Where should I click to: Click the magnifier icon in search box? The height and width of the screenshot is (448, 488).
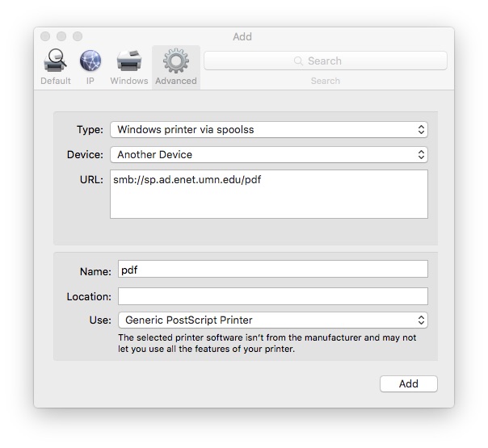[299, 61]
